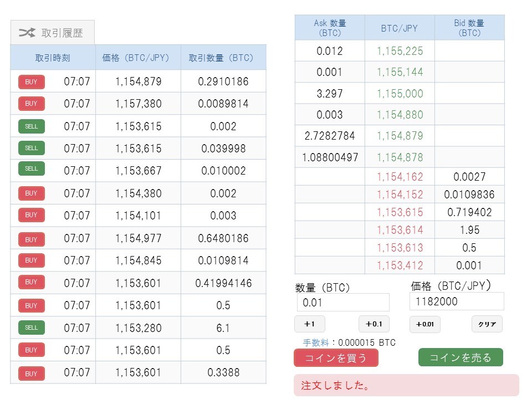Screen dimensions: 532x399
Task: Click the BUY badge for price 1,157,380
Action: pos(32,104)
